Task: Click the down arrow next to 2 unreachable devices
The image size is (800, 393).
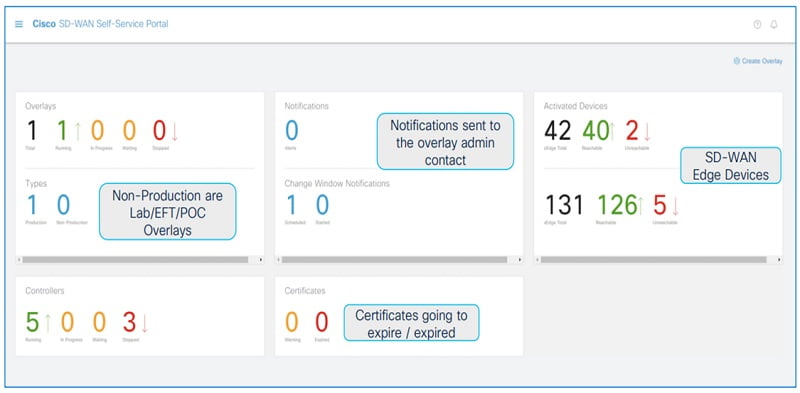Action: click(647, 131)
